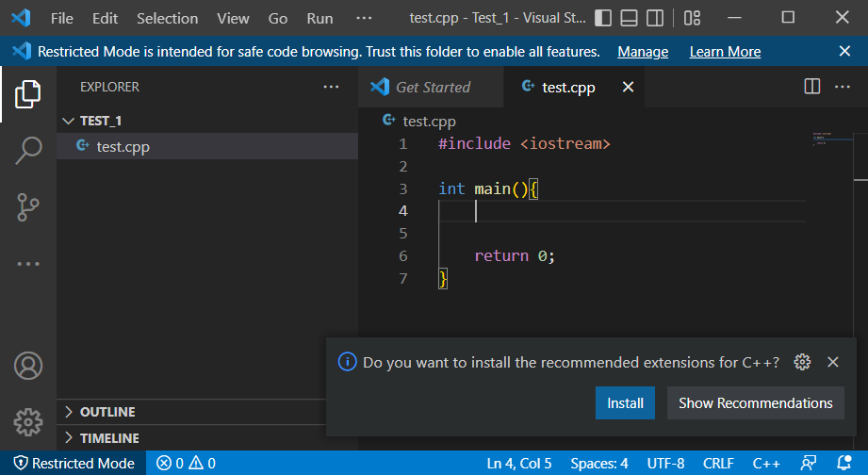Open the Selection menu
This screenshot has height=475, width=868.
(x=167, y=18)
